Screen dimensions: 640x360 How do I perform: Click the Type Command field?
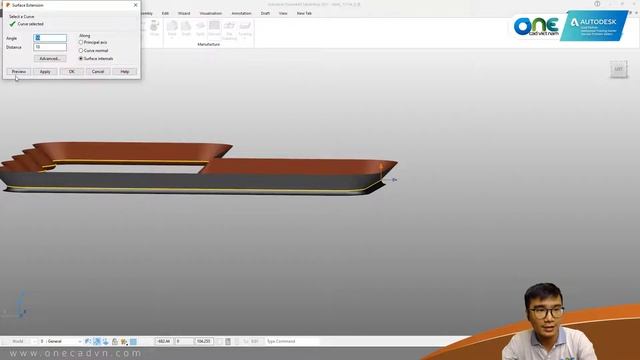point(292,341)
